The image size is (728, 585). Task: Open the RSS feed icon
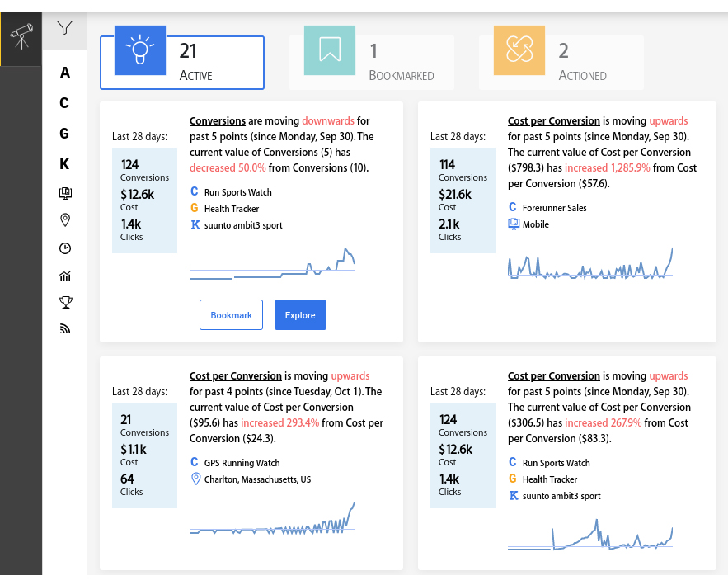pyautogui.click(x=65, y=329)
